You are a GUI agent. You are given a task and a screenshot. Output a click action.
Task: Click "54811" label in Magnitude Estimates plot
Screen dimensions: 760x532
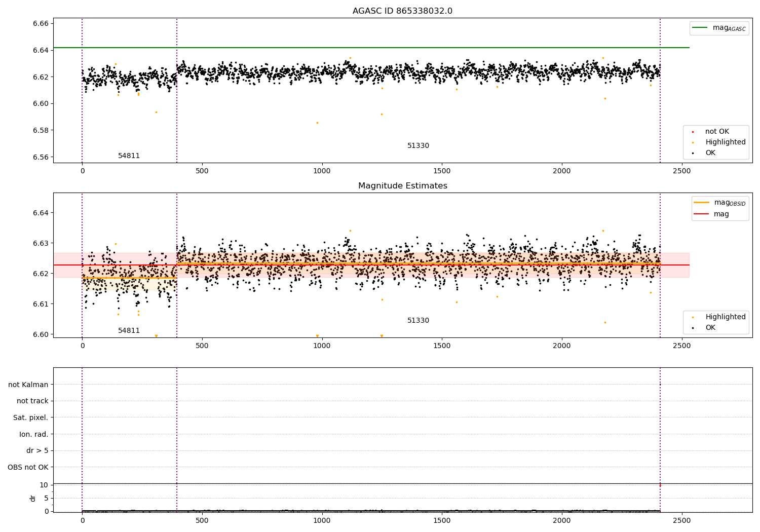(x=129, y=331)
